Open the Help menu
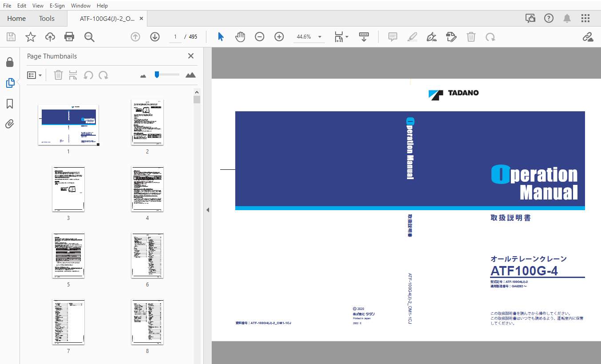 coord(102,6)
